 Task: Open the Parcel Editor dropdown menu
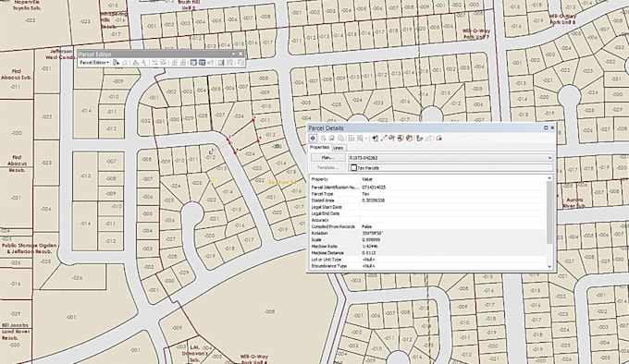[x=94, y=63]
